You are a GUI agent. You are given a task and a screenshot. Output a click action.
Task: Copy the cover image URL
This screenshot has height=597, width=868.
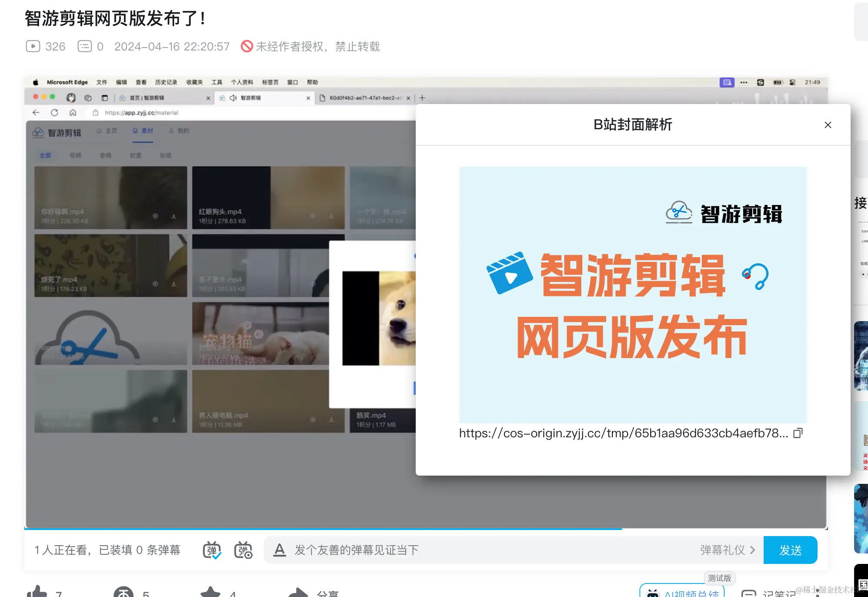point(798,433)
